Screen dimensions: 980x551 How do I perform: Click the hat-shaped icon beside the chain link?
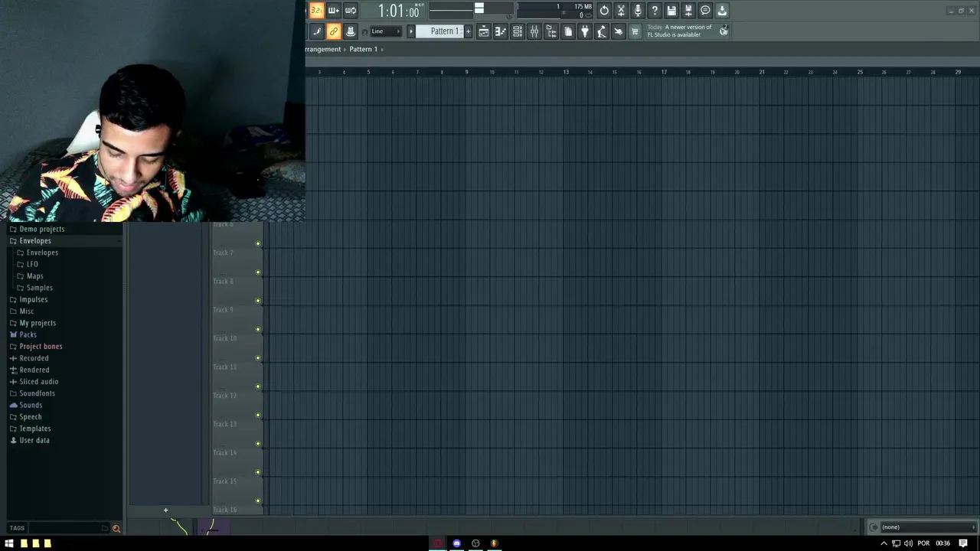pos(350,31)
